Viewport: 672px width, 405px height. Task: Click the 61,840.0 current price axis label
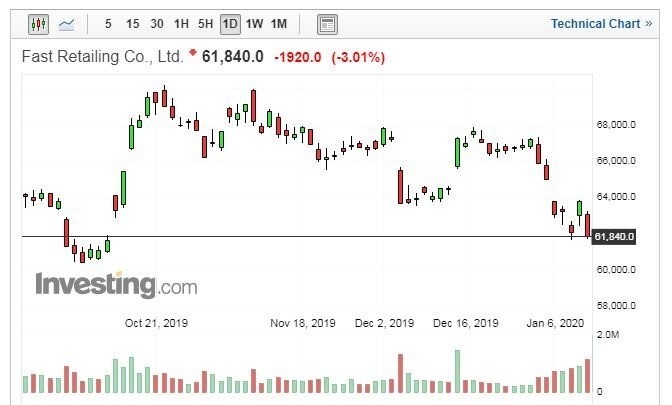614,237
